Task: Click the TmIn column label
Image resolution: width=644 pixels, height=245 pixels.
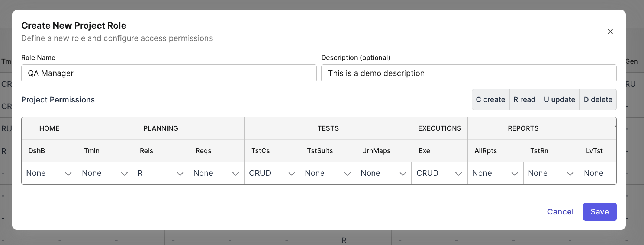Action: (92, 151)
